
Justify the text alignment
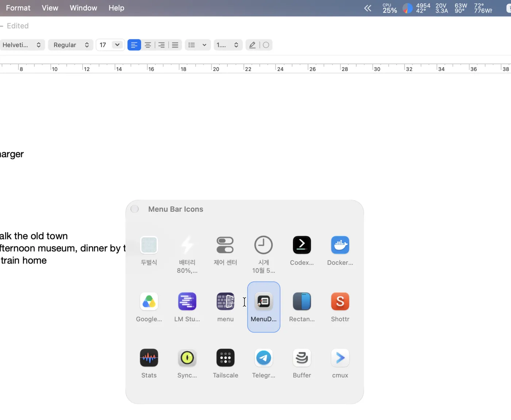175,45
